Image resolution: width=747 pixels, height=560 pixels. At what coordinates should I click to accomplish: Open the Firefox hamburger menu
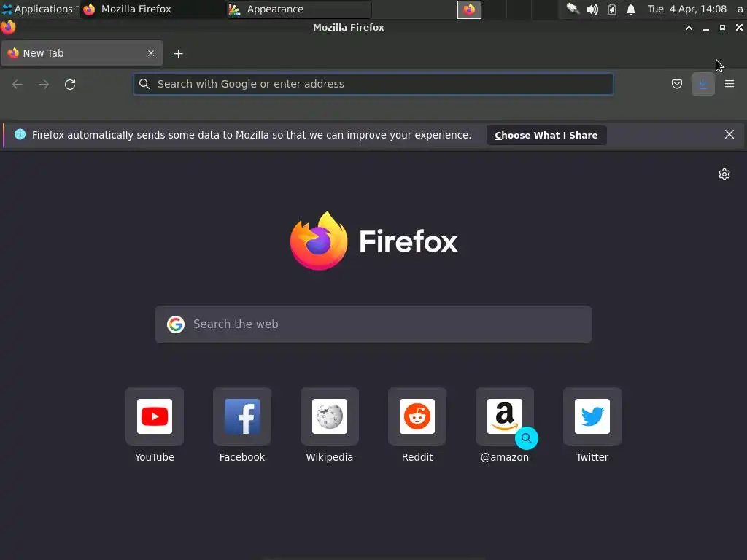tap(729, 84)
